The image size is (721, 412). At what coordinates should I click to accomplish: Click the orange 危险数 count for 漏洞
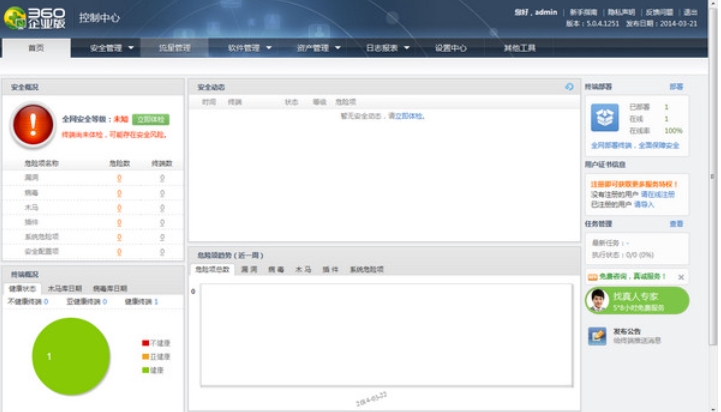tap(119, 178)
